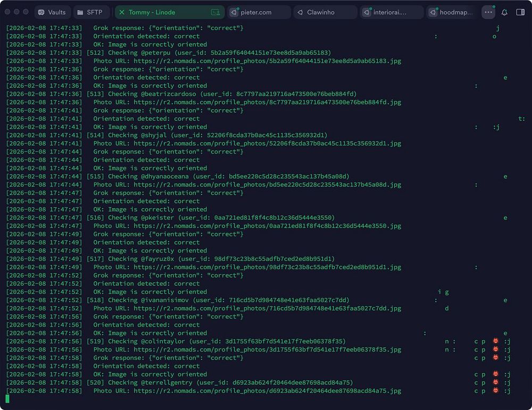Click the interiorai tab host icon

click(x=366, y=12)
